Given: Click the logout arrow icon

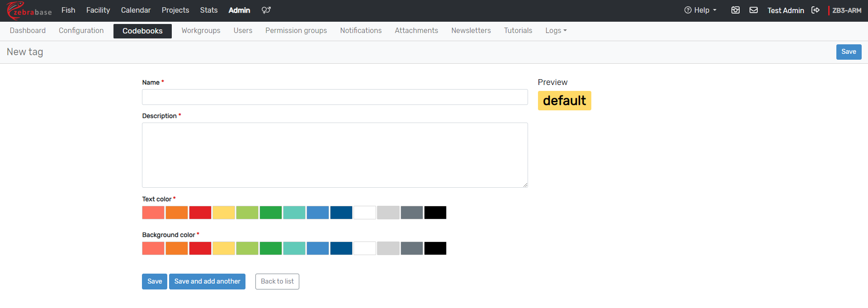Looking at the screenshot, I should point(816,10).
